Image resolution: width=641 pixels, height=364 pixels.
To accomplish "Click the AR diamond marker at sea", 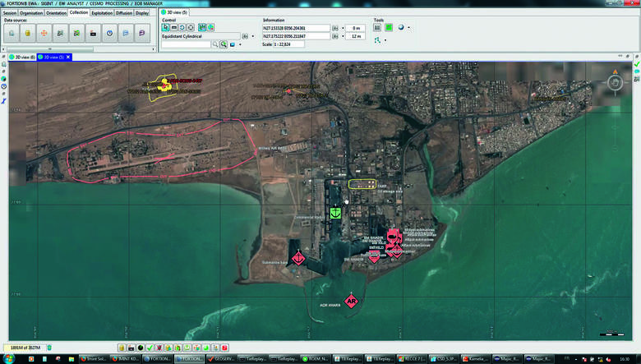I will 351,302.
